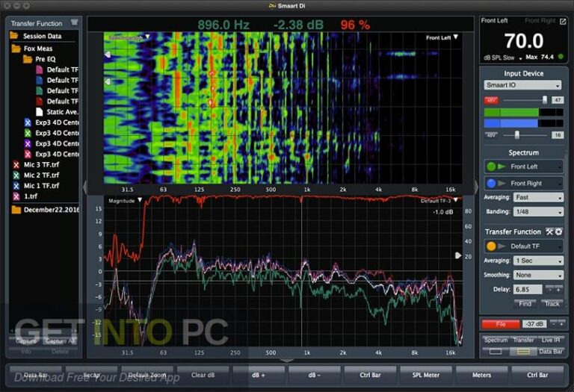Open the Transfer Function Averaging 1 Sec dropdown
Screen dimensions: 574x392
tap(538, 261)
